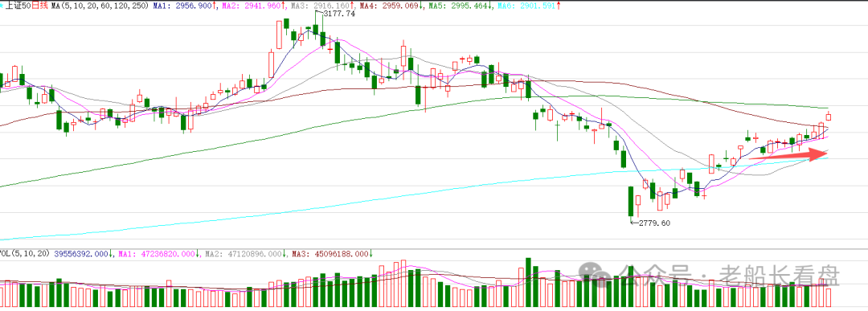Click the MA6: 2901.591 value
This screenshot has width=868, height=311.
coord(527,5)
